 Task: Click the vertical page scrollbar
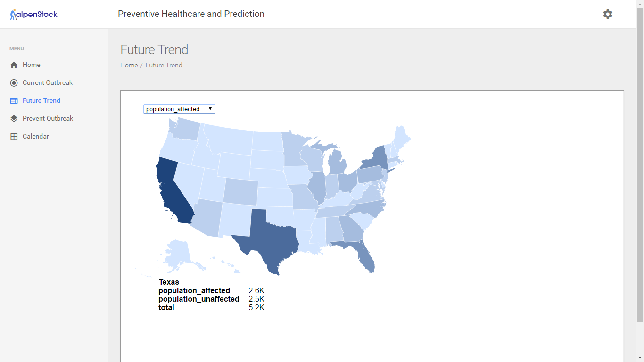[640, 165]
